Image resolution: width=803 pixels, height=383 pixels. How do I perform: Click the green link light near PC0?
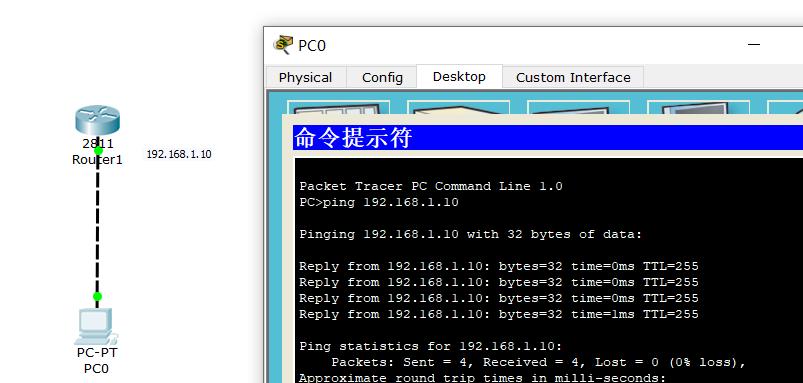pos(97,296)
